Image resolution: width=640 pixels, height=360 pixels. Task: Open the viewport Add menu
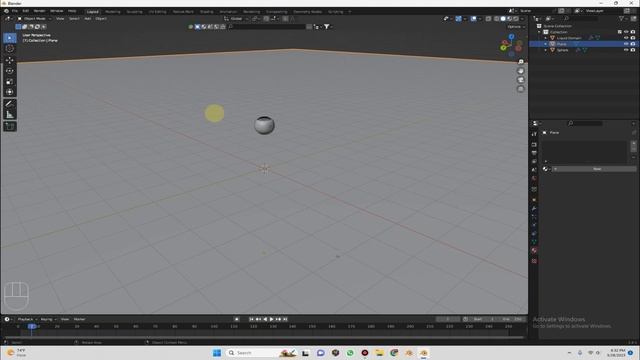tap(88, 19)
